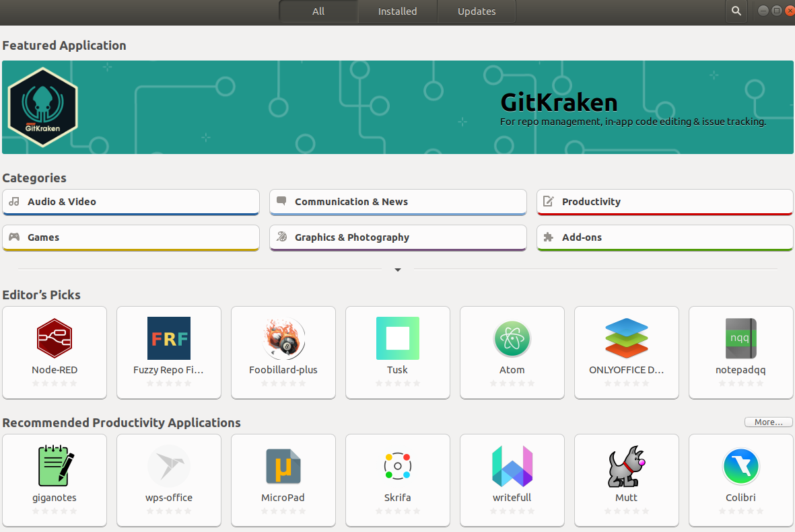Open the Colibri app icon
Screen dimensions: 795x532
(x=740, y=465)
